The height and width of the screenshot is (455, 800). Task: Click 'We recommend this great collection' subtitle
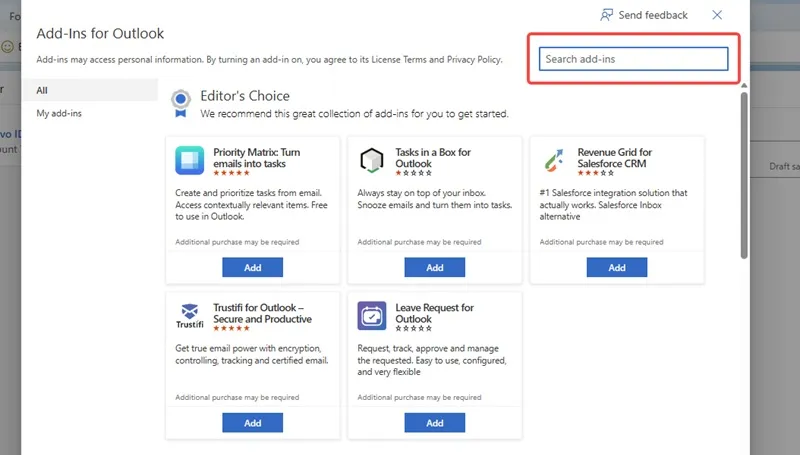(x=354, y=114)
